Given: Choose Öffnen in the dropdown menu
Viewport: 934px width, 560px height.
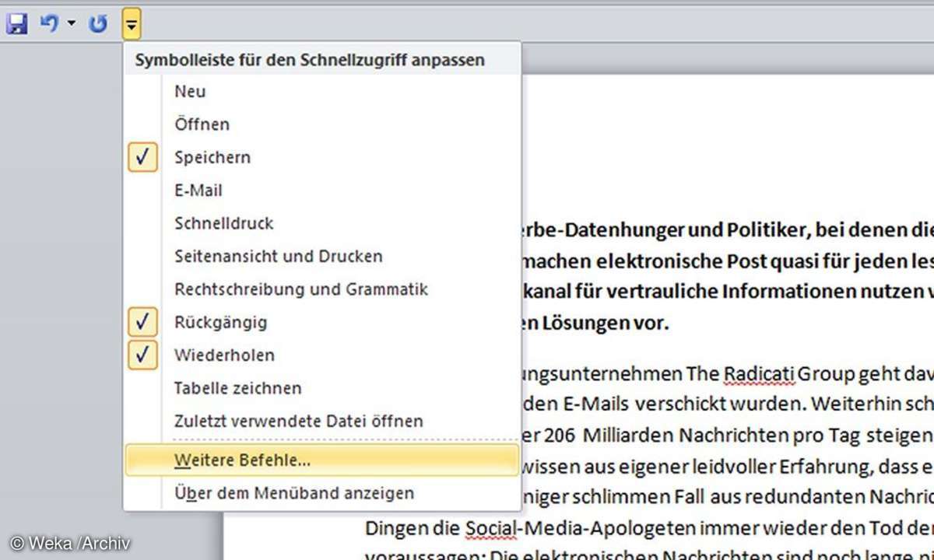Looking at the screenshot, I should (x=202, y=124).
